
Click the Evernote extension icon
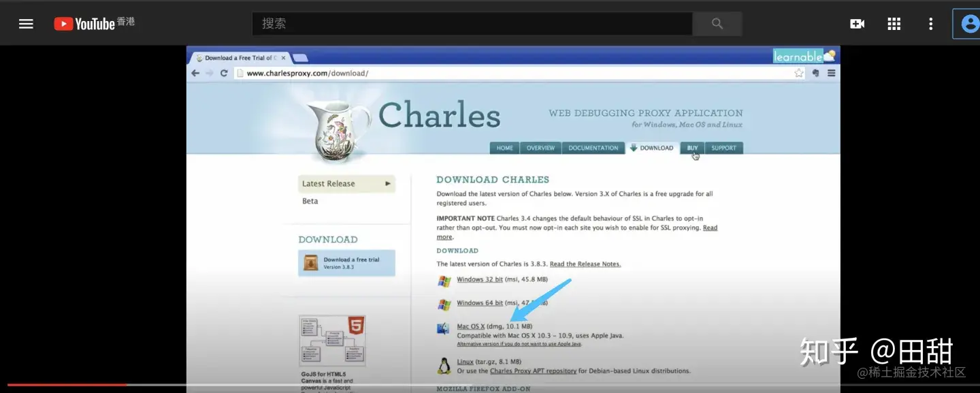pos(816,73)
